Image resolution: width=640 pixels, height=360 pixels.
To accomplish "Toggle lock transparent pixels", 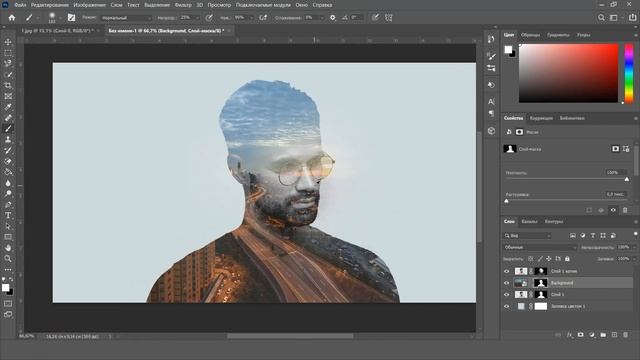I will 531,259.
